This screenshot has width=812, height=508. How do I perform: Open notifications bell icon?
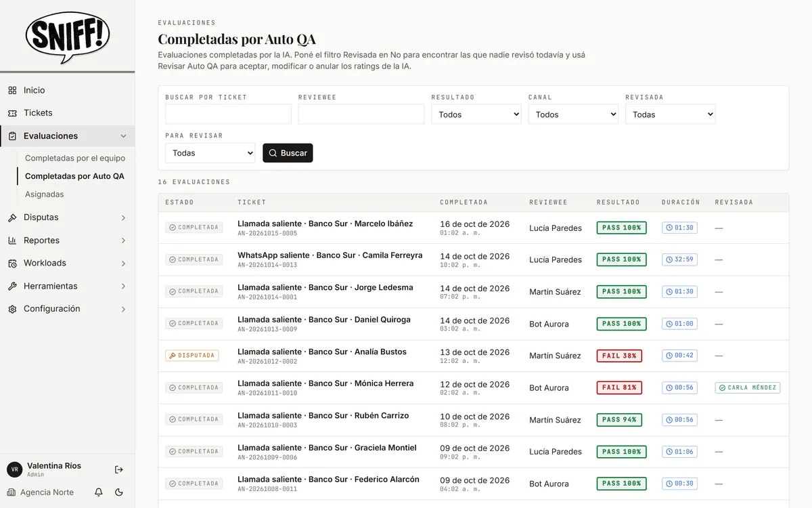pyautogui.click(x=99, y=492)
